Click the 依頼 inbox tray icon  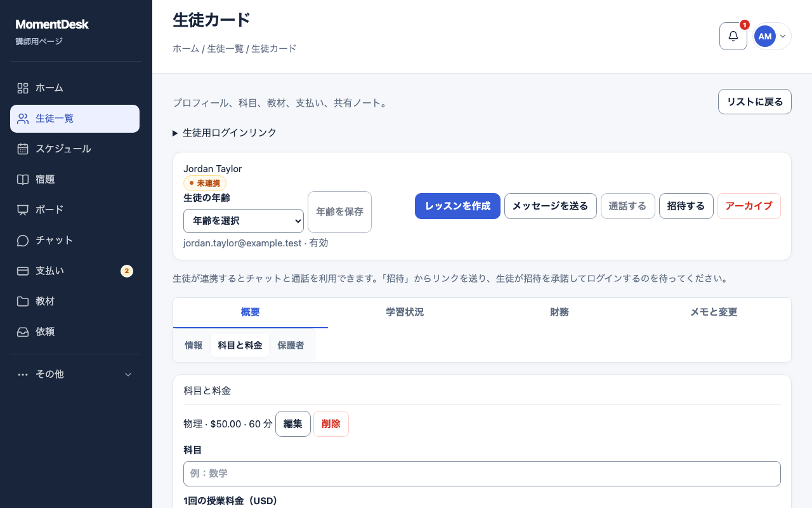pos(23,331)
